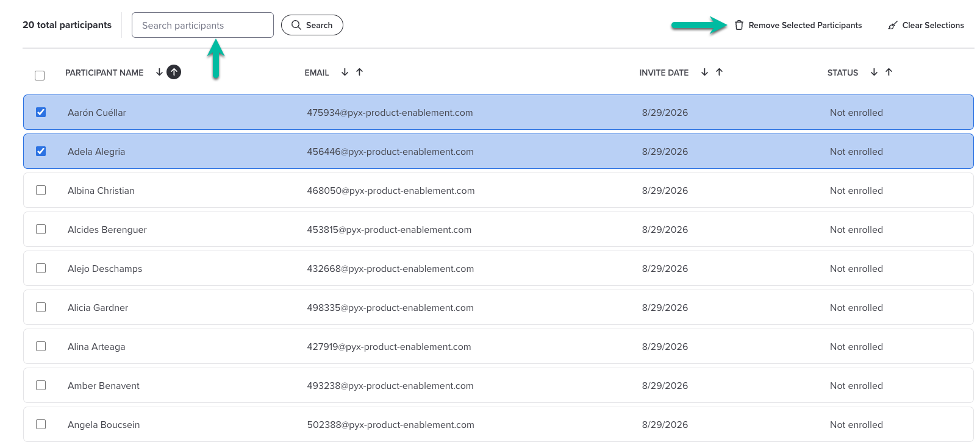The height and width of the screenshot is (445, 980).
Task: Click the name Alina Arteaga
Action: [x=96, y=347]
